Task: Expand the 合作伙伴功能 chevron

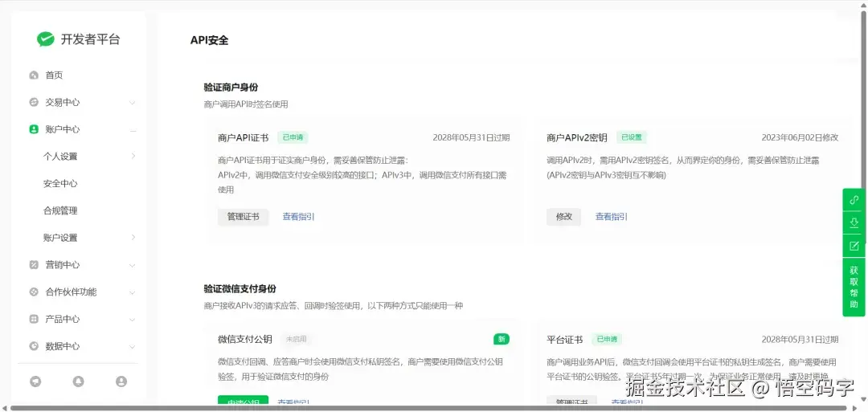Action: [x=133, y=292]
